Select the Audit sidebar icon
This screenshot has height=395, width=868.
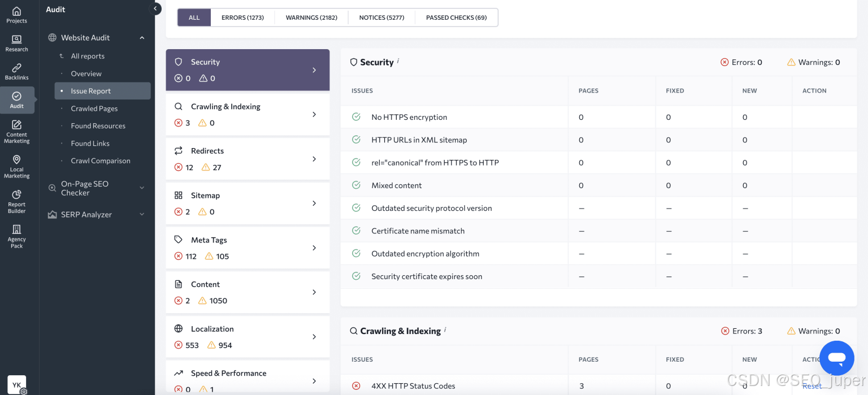16,100
